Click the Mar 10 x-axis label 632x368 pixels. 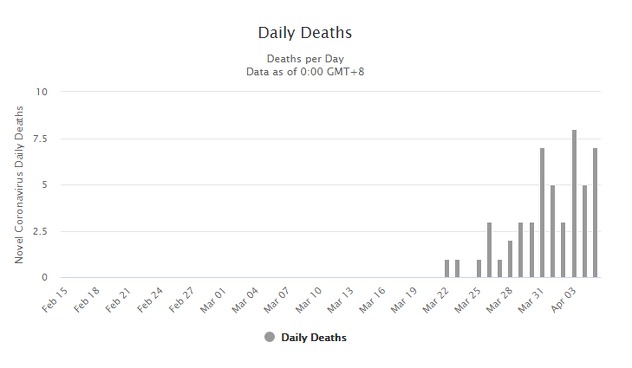[308, 299]
